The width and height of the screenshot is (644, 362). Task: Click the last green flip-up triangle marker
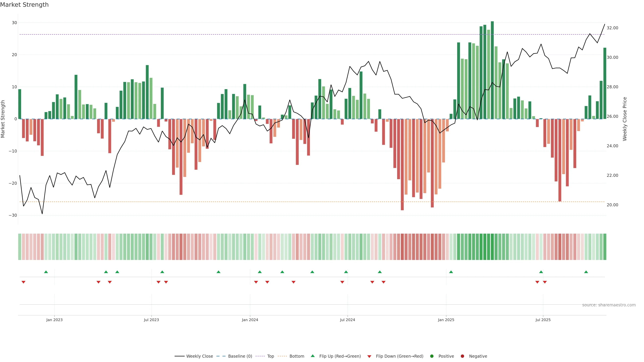pyautogui.click(x=586, y=272)
